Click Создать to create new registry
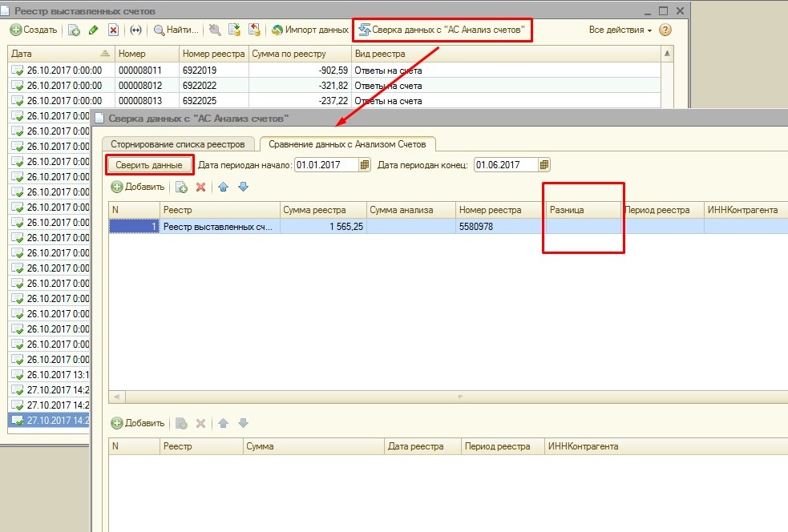 (34, 30)
